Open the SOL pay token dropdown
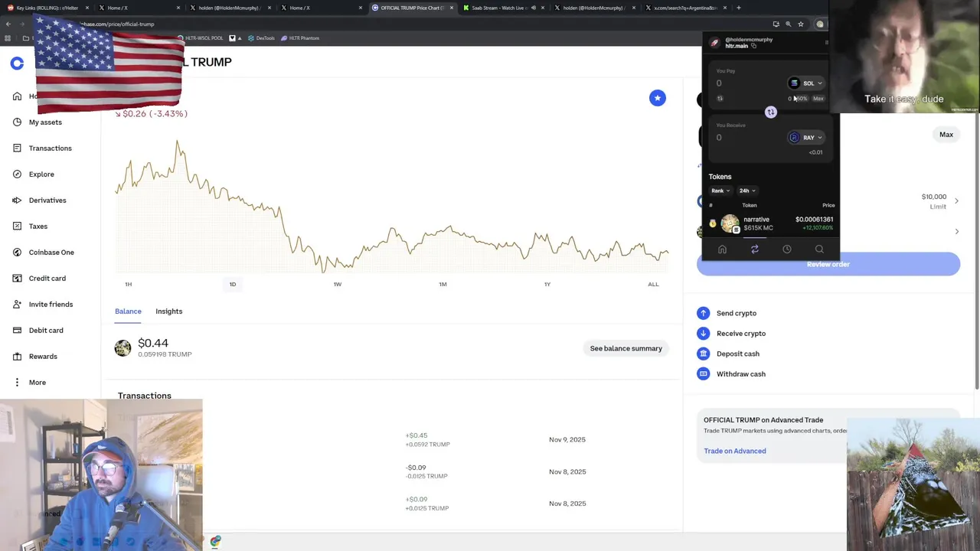This screenshot has width=980, height=551. coord(805,83)
